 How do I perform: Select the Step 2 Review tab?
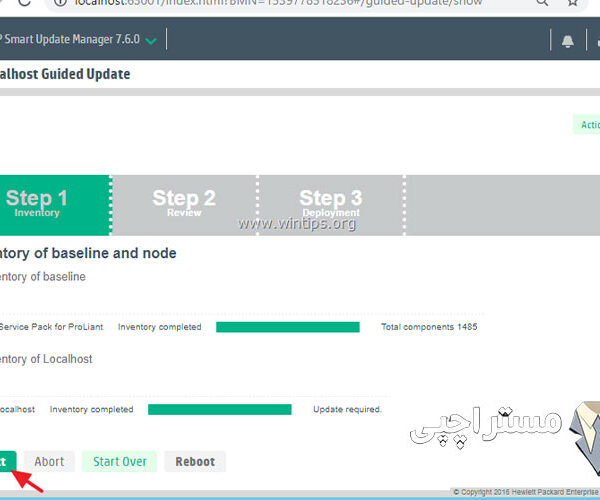[184, 205]
